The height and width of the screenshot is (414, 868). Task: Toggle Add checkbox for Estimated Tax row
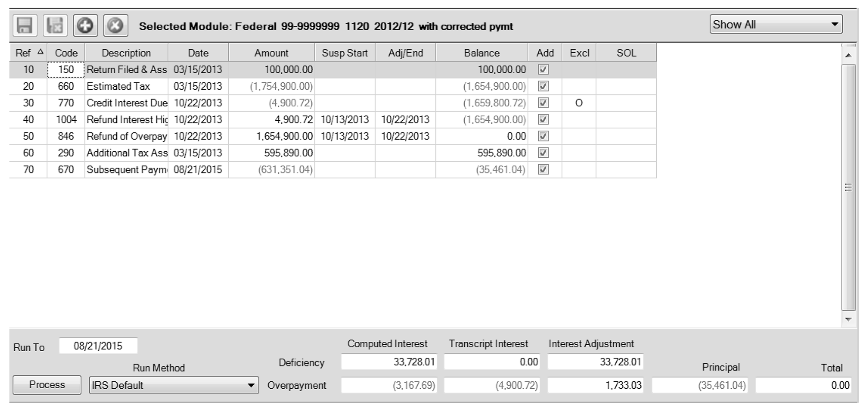[543, 86]
